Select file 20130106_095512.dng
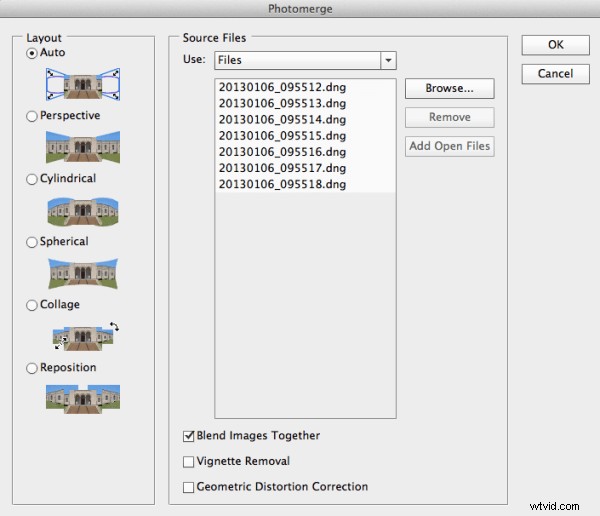This screenshot has height=516, width=600. point(305,87)
